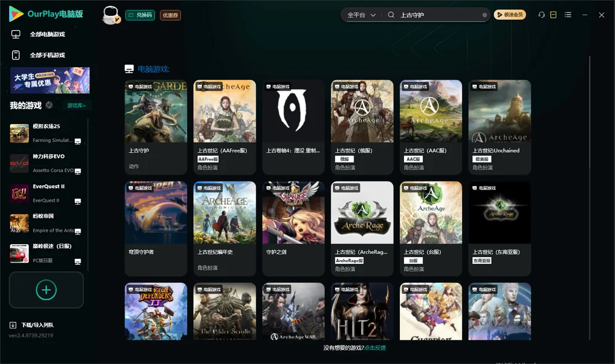Select 全部手机游戏 in sidebar
615x364 pixels.
click(47, 55)
